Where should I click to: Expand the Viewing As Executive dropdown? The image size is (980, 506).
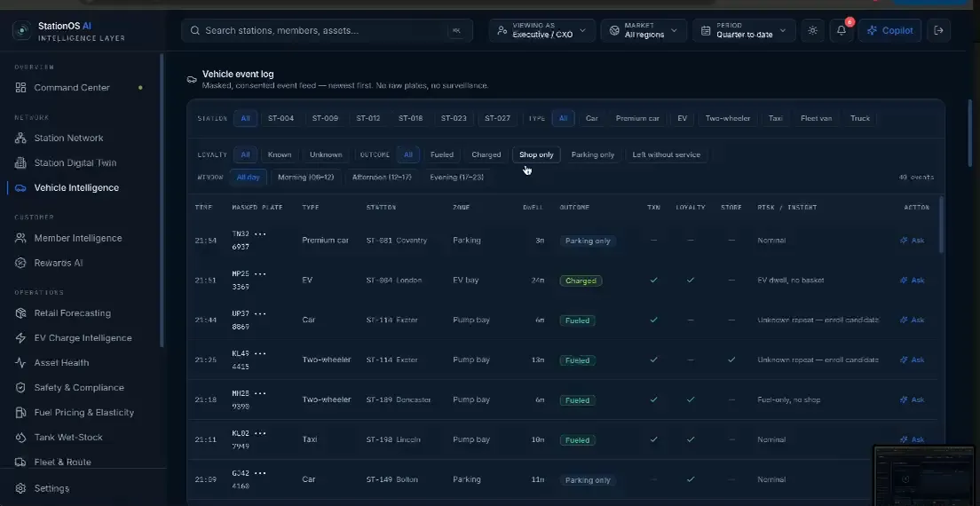pos(541,30)
